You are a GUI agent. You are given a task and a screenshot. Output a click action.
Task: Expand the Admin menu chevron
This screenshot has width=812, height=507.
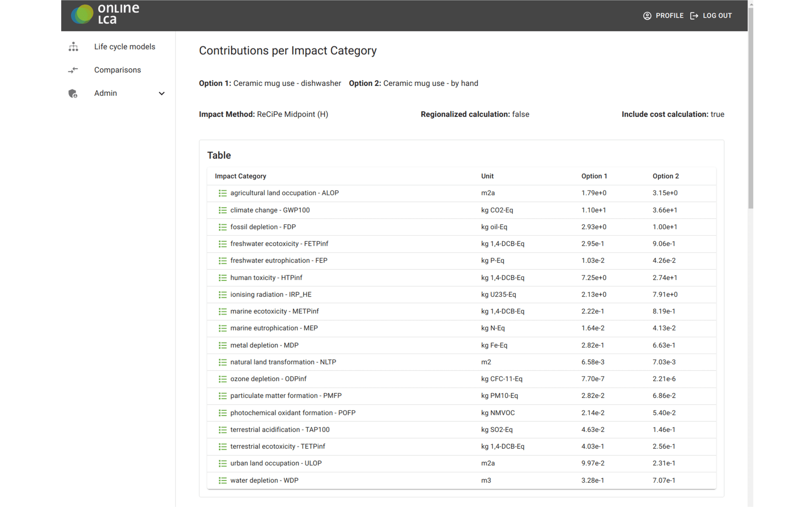click(x=162, y=94)
